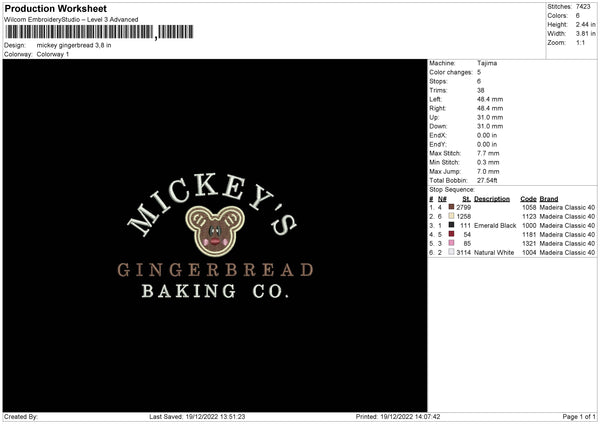Click the 'Code' column header
The image size is (600, 424).
coord(528,199)
